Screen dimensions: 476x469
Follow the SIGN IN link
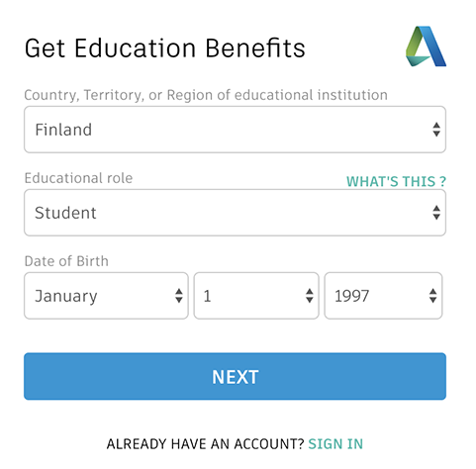click(335, 444)
